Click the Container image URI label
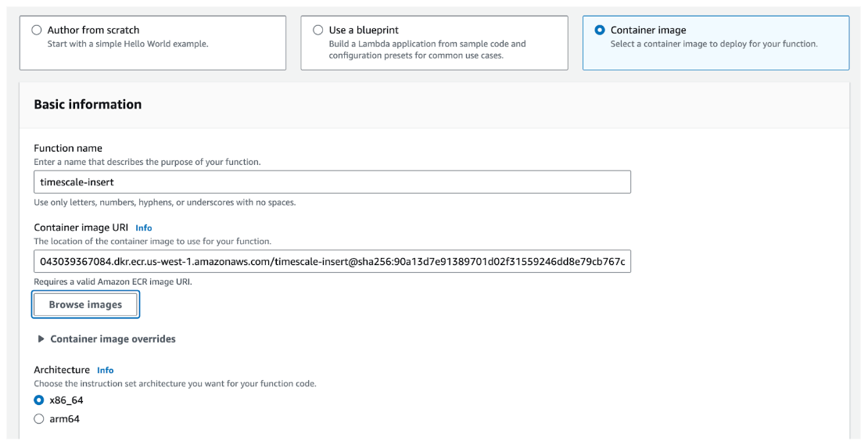The height and width of the screenshot is (448, 868). [81, 228]
